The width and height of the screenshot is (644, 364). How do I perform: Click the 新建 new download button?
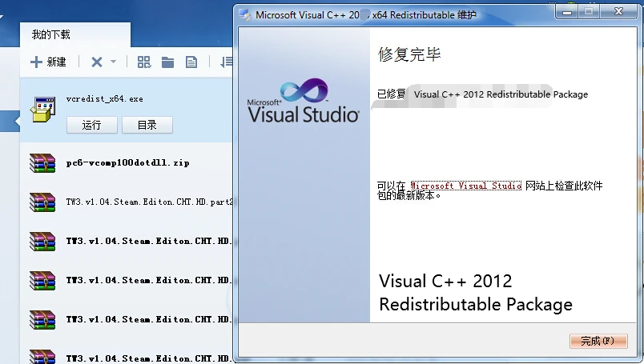coord(48,62)
